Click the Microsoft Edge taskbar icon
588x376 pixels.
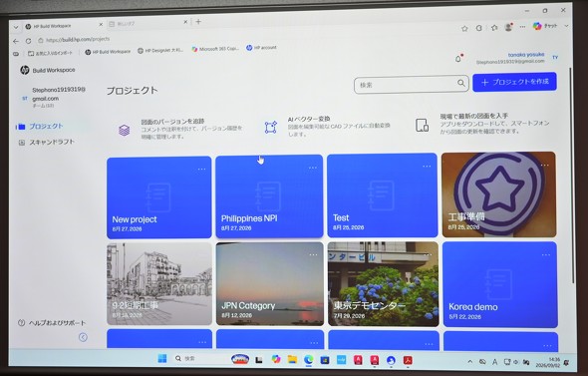309,359
